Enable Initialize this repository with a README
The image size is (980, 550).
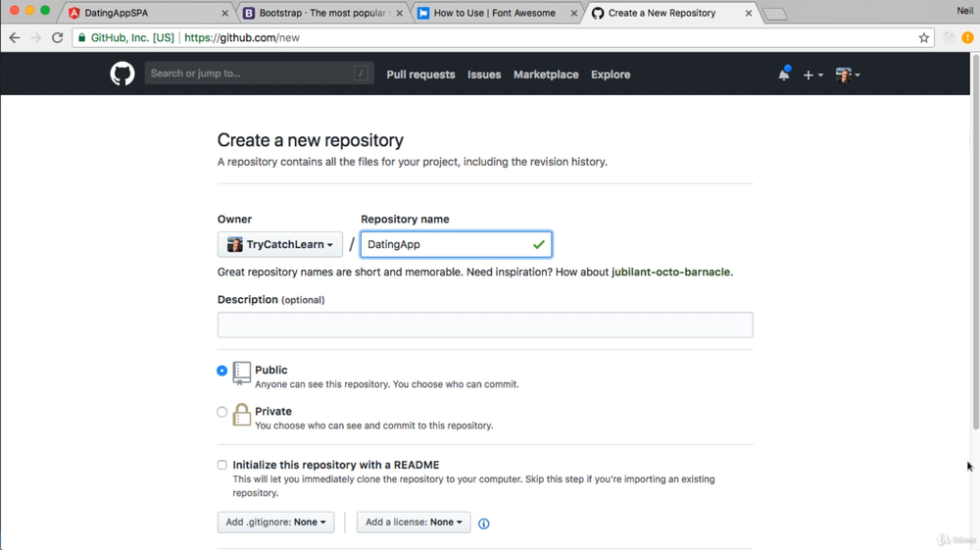[222, 466]
